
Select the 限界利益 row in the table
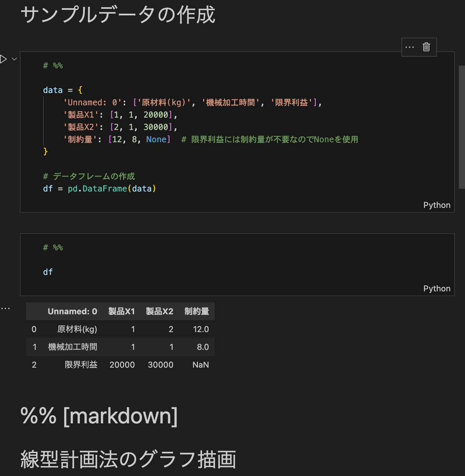81,364
